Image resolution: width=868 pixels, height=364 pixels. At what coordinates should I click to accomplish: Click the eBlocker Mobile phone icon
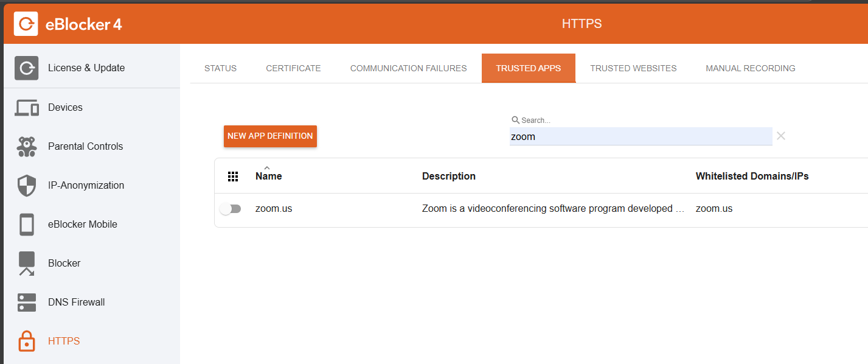pos(27,225)
